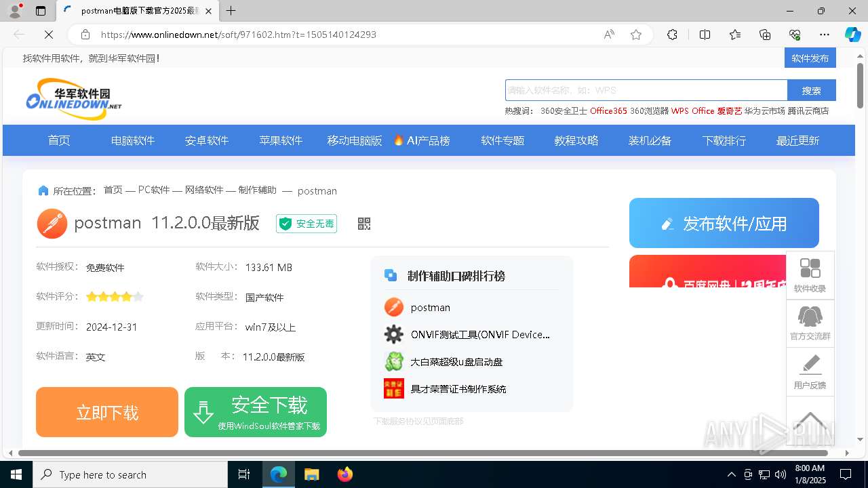Click the green 安全下载 button
Image resolution: width=868 pixels, height=488 pixels.
256,412
